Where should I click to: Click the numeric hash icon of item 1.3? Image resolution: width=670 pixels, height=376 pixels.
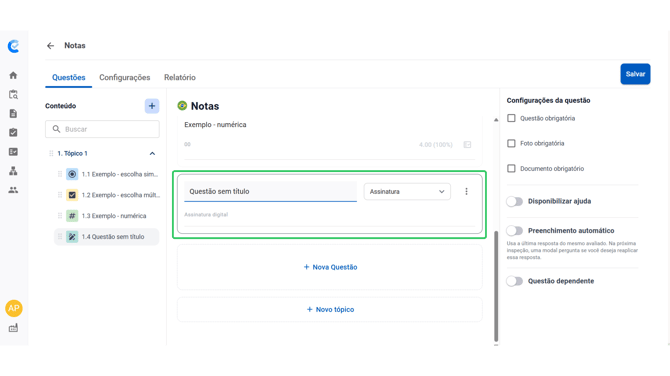coord(72,216)
